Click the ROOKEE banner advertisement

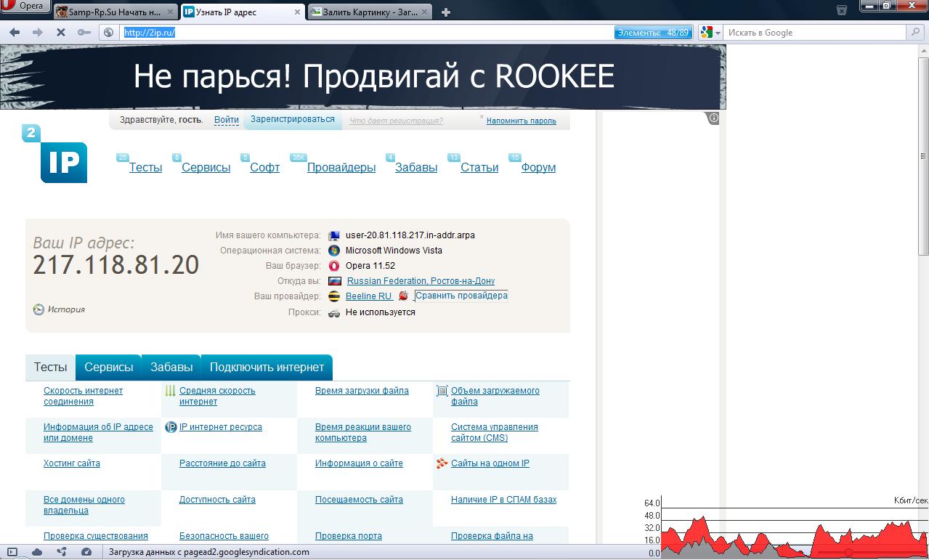[x=363, y=76]
